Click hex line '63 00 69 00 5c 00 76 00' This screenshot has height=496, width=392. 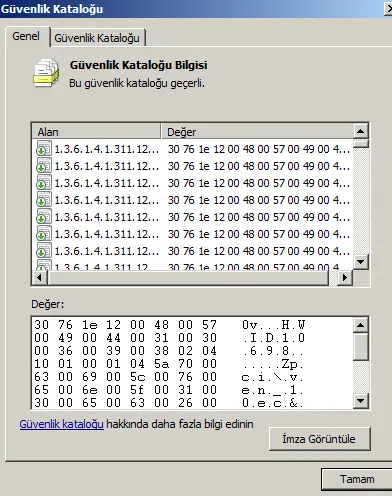tap(126, 377)
